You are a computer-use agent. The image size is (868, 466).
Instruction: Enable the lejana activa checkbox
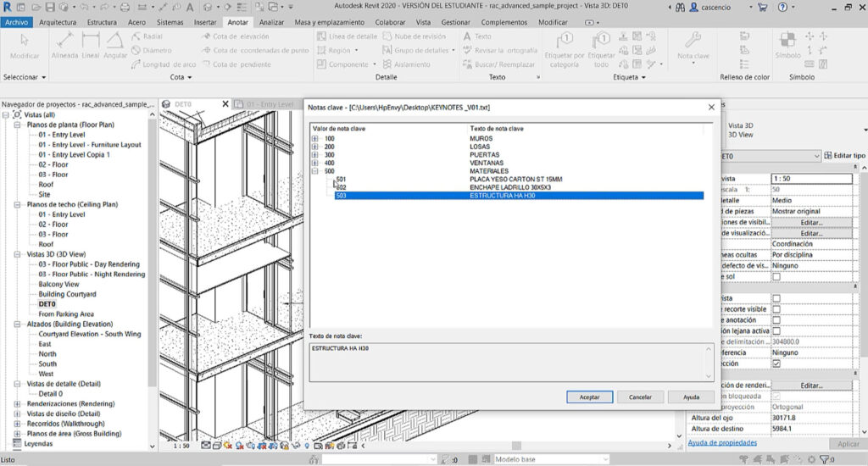776,331
